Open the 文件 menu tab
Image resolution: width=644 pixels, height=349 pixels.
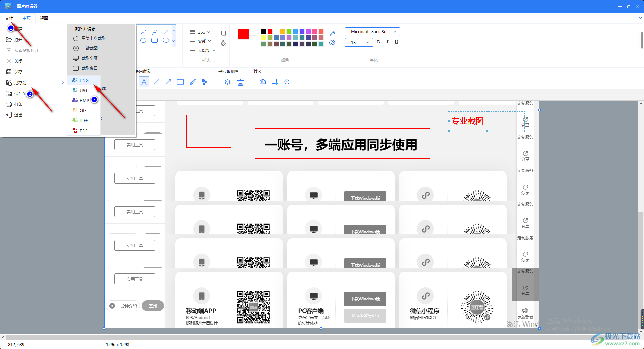click(x=9, y=18)
